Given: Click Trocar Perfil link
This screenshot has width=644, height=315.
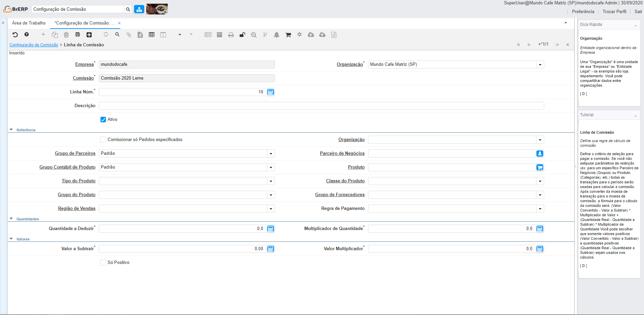Looking at the screenshot, I should click(x=614, y=11).
